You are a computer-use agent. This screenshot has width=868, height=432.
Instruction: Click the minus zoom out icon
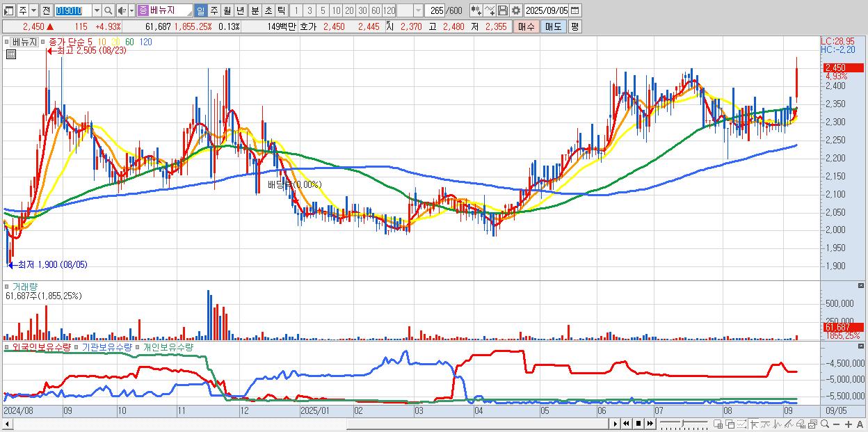click(836, 424)
